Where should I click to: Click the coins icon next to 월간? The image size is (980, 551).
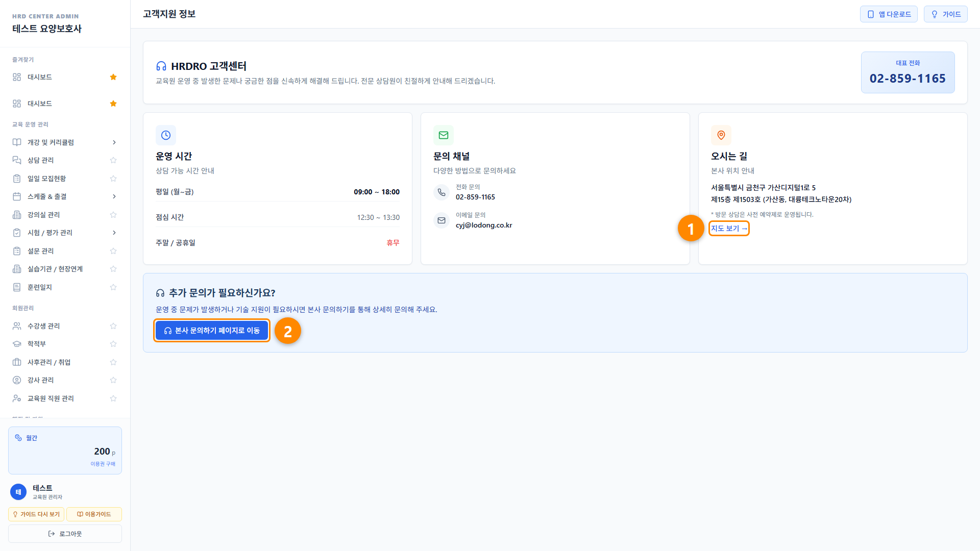tap(18, 438)
